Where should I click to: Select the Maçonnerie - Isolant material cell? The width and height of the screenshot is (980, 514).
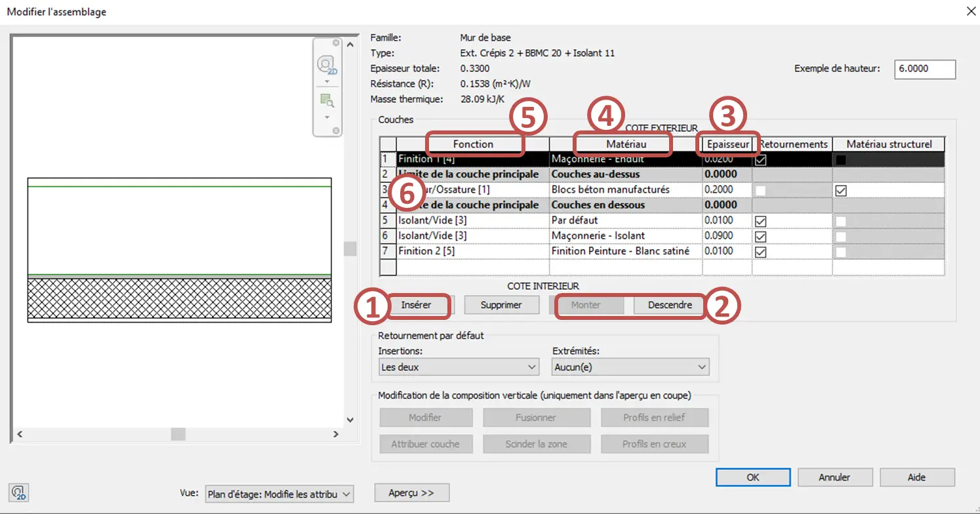click(x=626, y=236)
